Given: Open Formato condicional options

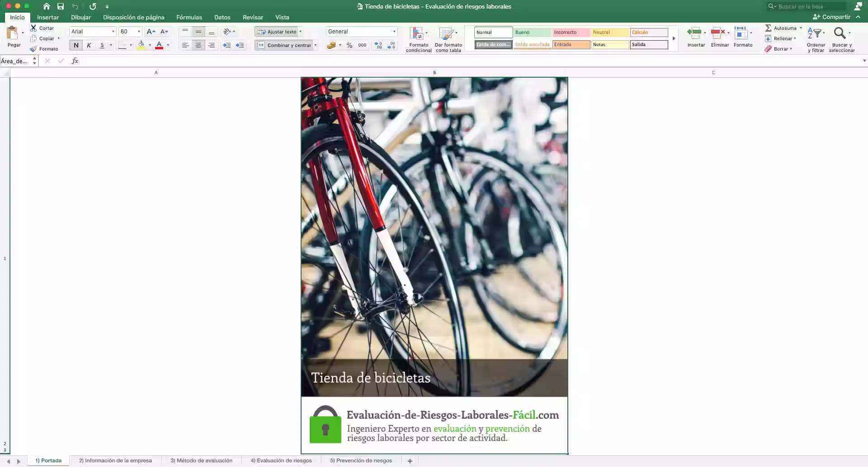Looking at the screenshot, I should [418, 38].
